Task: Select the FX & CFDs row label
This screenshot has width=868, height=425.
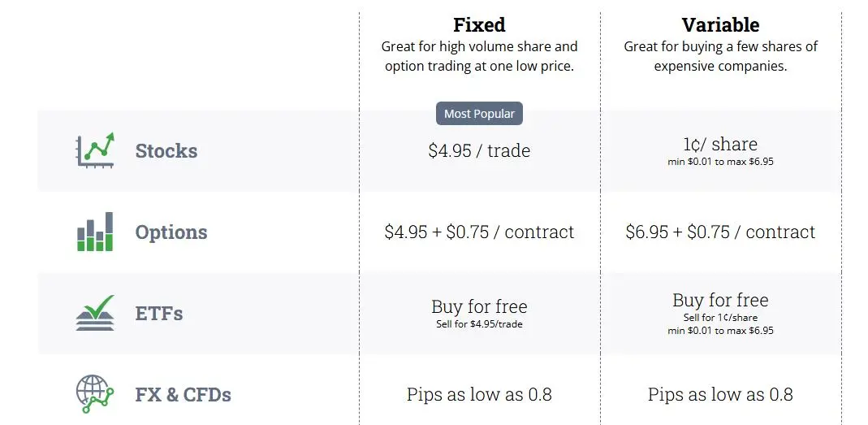Action: pos(184,394)
